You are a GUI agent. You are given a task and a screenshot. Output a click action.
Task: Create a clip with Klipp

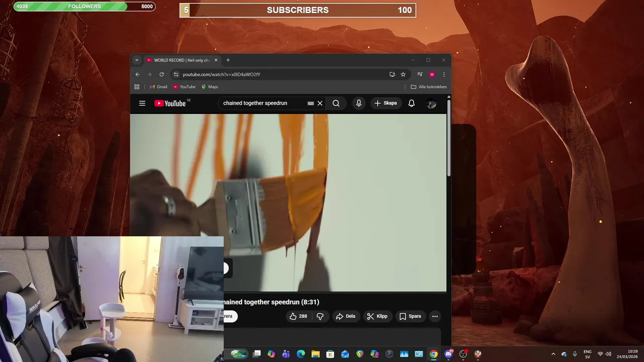coord(377,316)
